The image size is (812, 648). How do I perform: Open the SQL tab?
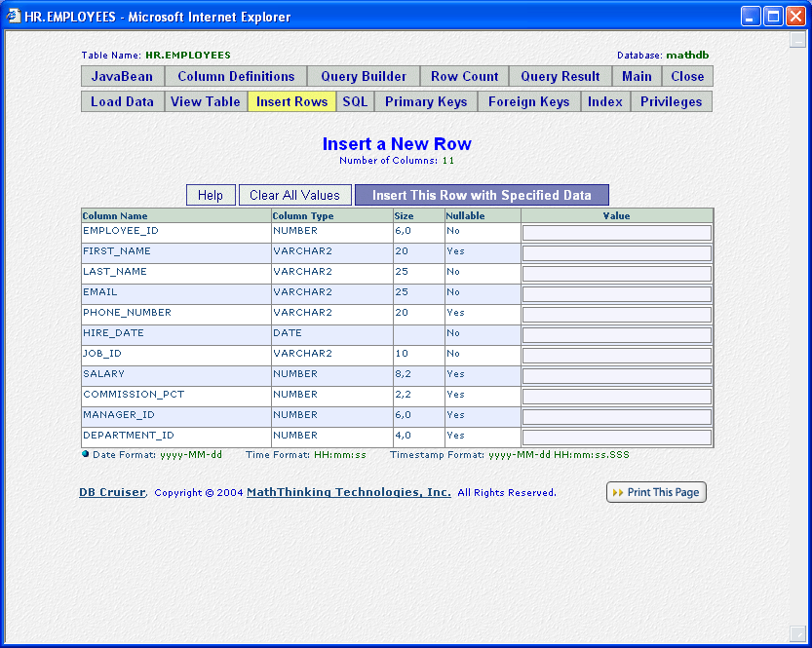coord(355,101)
